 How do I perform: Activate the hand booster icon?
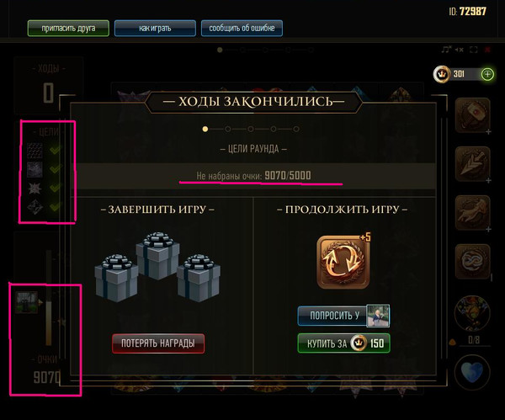tap(472, 213)
